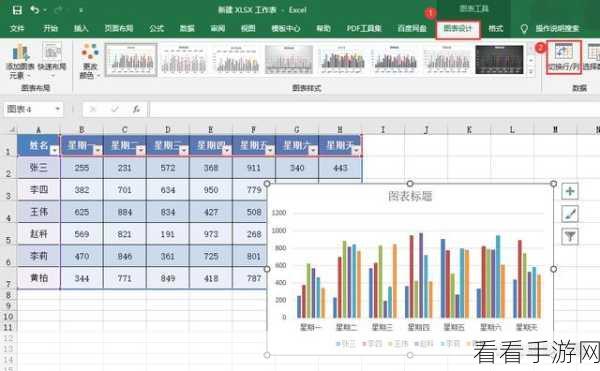Select cell containing 张三
This screenshot has height=371, width=600.
[39, 168]
